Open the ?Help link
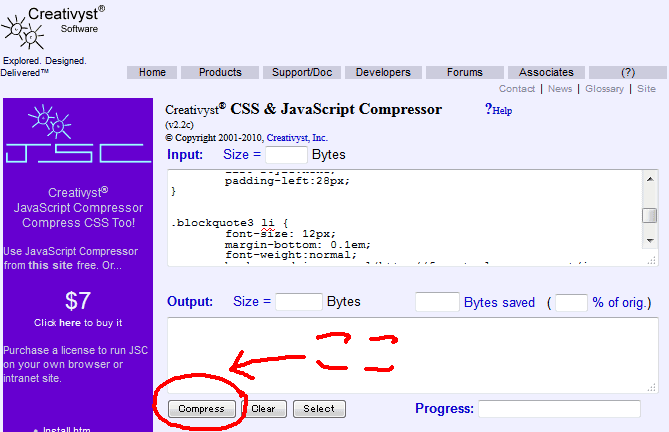This screenshot has height=432, width=669. (x=498, y=110)
